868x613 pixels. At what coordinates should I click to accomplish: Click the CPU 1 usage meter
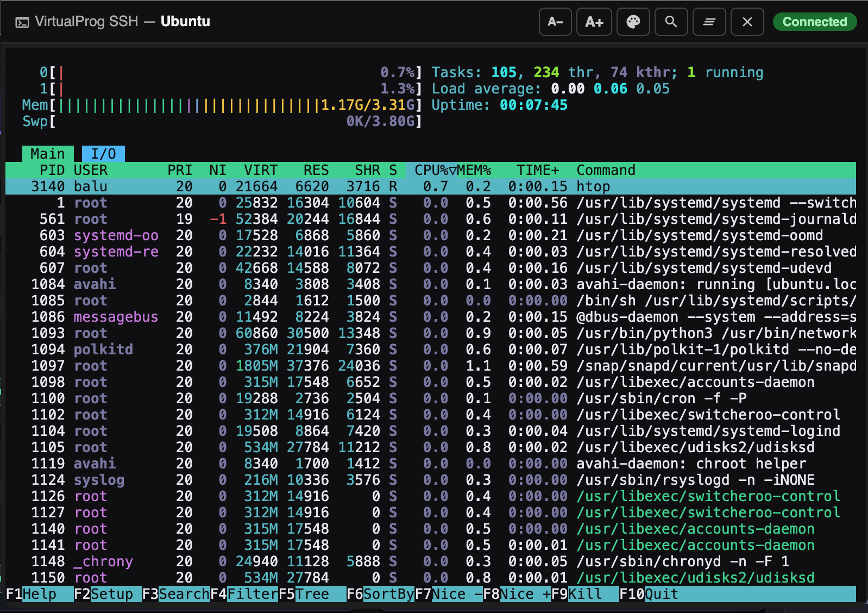pyautogui.click(x=231, y=89)
